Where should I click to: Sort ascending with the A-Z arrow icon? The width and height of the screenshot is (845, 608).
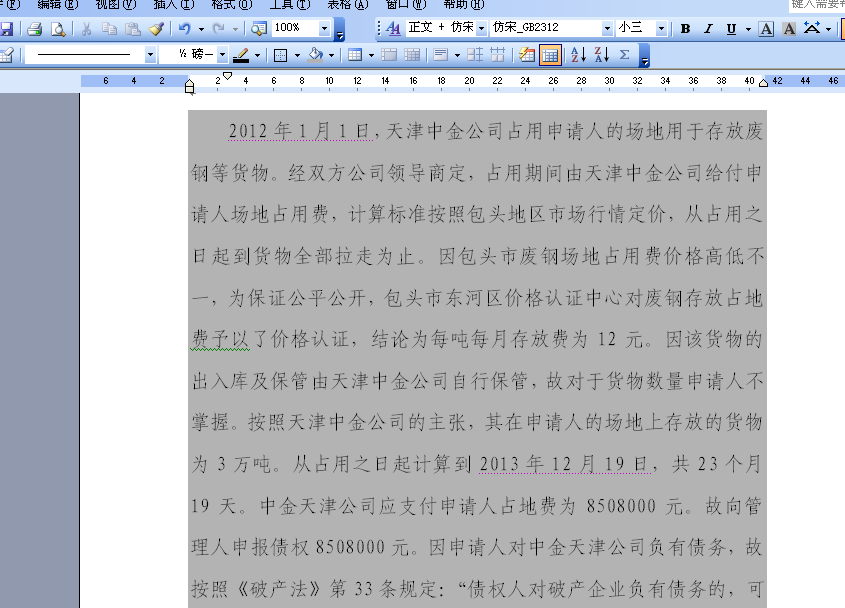(x=579, y=55)
